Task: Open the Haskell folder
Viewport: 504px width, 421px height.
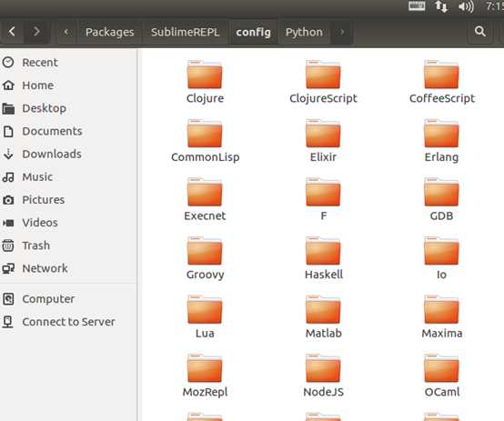Action: coord(323,258)
